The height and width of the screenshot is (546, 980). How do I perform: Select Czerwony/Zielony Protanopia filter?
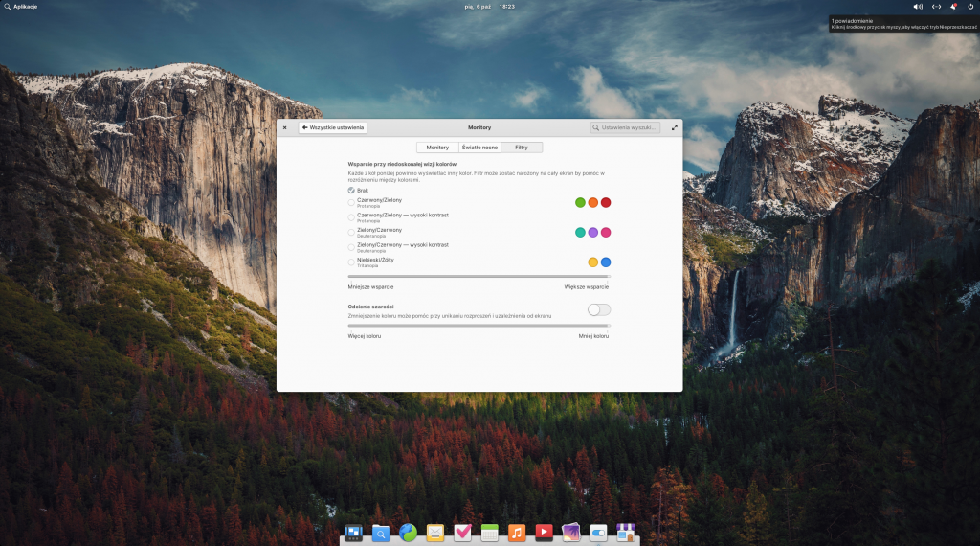coord(375,203)
